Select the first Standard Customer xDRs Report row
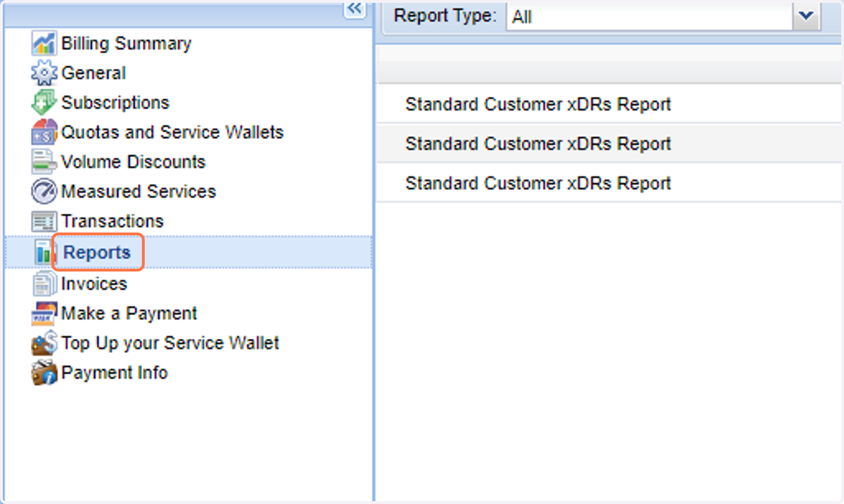 610,104
